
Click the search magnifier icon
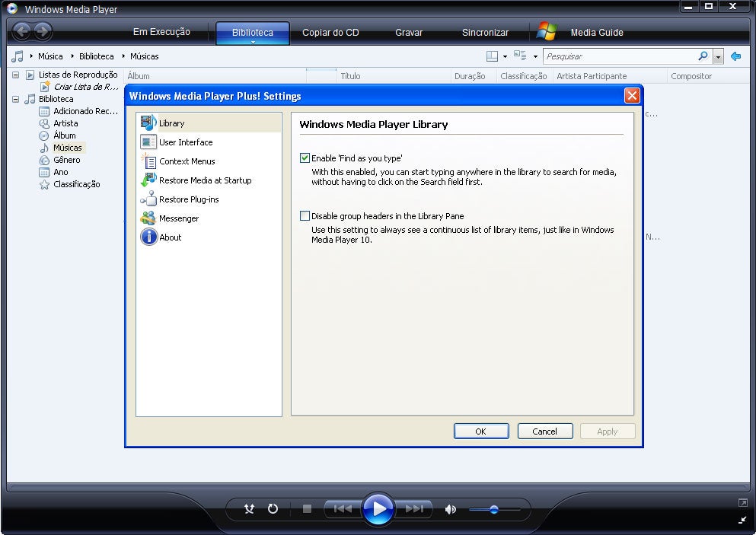tap(703, 56)
